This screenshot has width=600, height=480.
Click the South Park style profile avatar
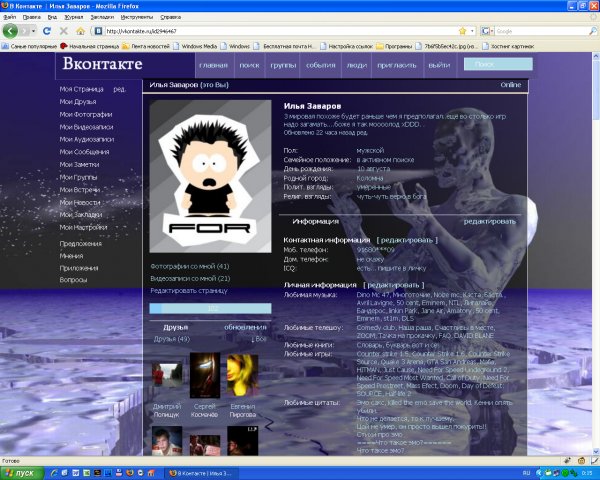[x=210, y=176]
